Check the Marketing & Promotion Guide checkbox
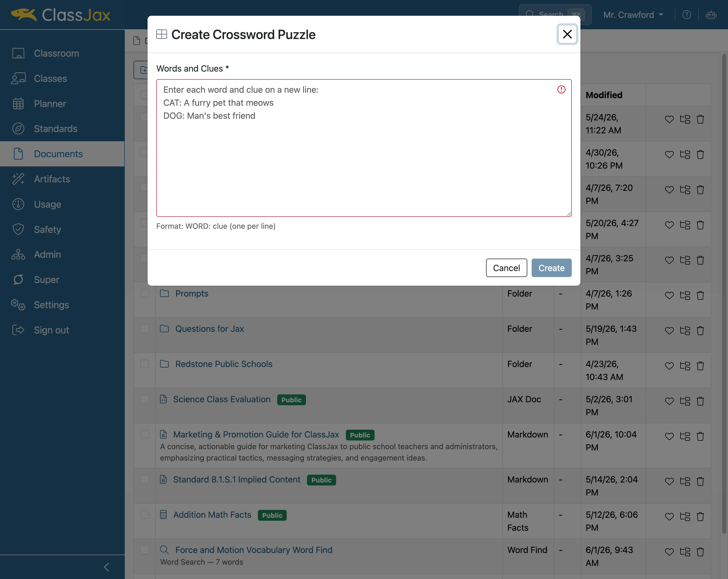This screenshot has height=579, width=728. coord(145,434)
